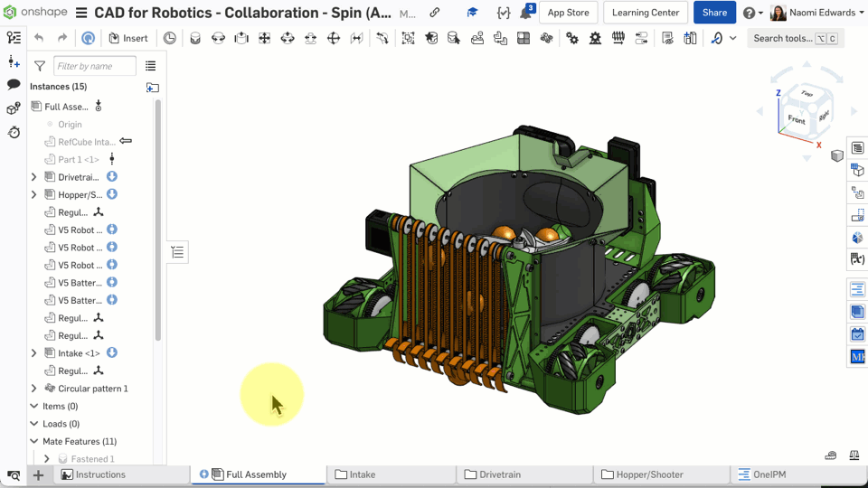This screenshot has width=868, height=488.
Task: Expand the Drivetrain subassembly
Action: click(34, 177)
